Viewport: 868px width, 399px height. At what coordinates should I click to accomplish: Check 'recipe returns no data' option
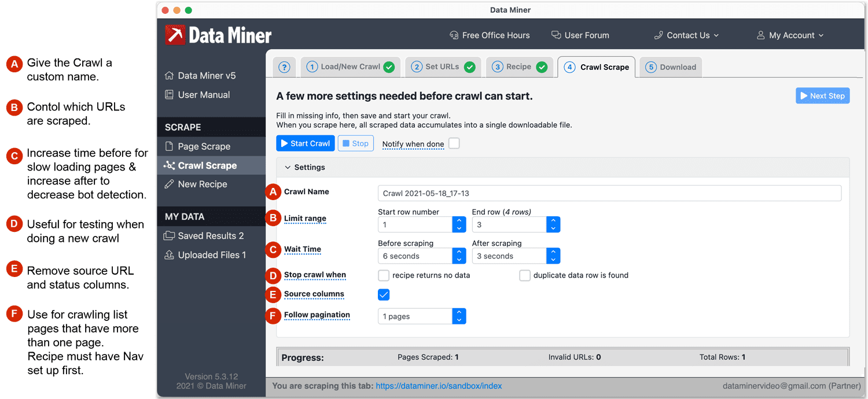pos(384,275)
